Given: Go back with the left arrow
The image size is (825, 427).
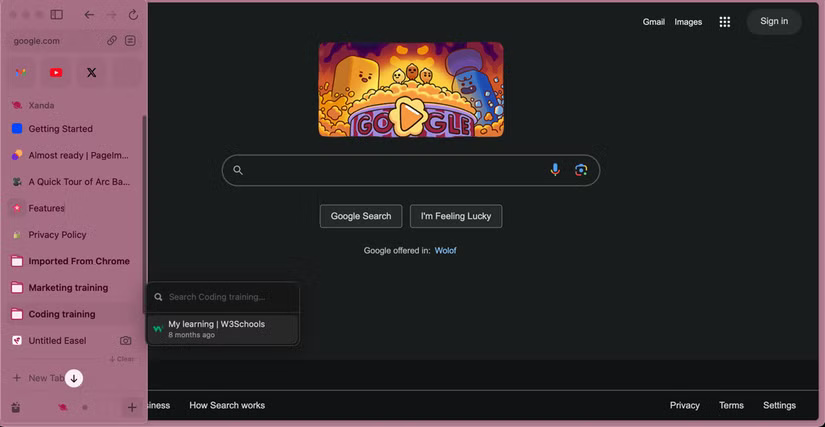Looking at the screenshot, I should (x=89, y=15).
